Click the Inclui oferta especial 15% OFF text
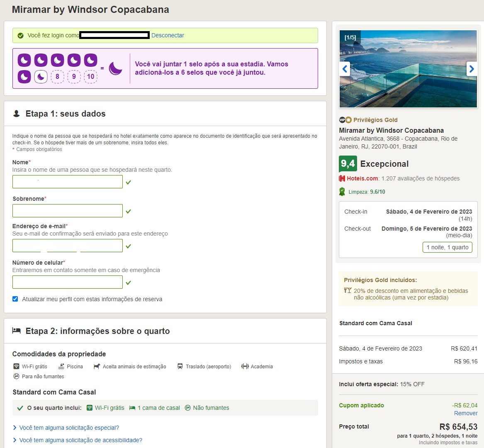This screenshot has height=448, width=484. click(382, 385)
